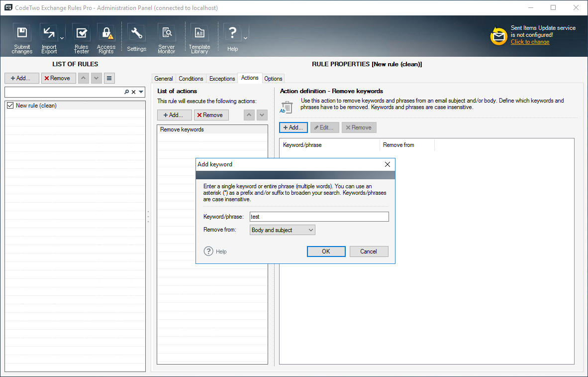Add a new rule to the list
Screen dimensions: 588x377
22,78
